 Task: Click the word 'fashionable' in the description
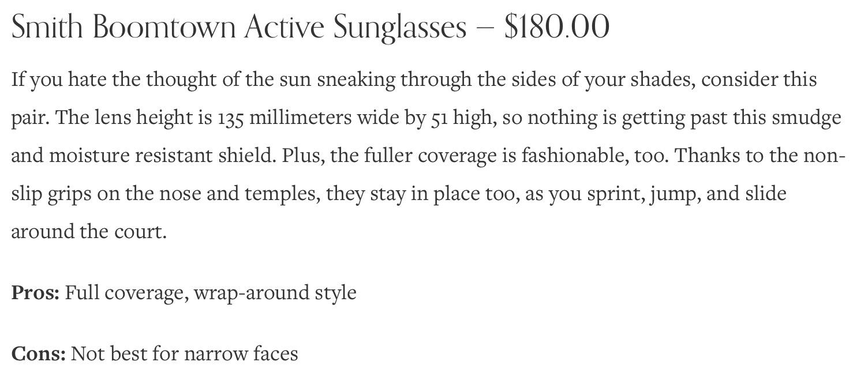click(575, 156)
